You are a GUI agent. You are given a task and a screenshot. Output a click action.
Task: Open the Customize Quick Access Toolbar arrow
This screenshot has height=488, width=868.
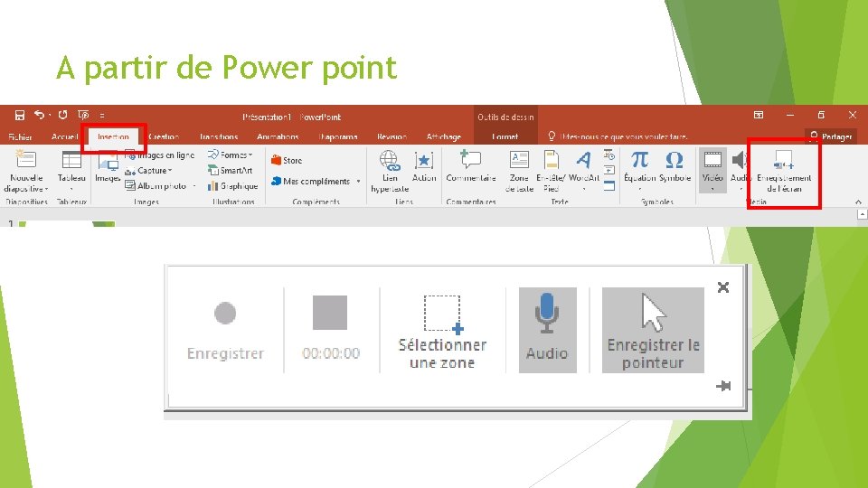click(x=102, y=115)
